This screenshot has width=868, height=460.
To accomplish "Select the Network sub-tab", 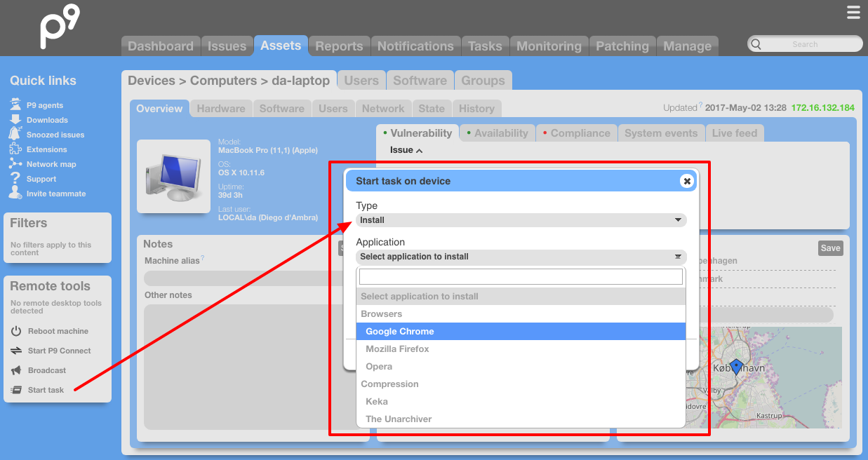I will [383, 109].
